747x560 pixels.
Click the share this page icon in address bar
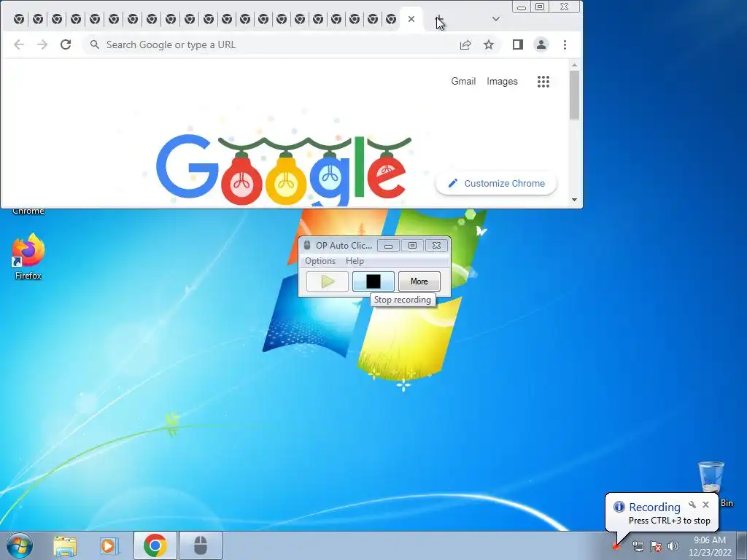[x=465, y=44]
